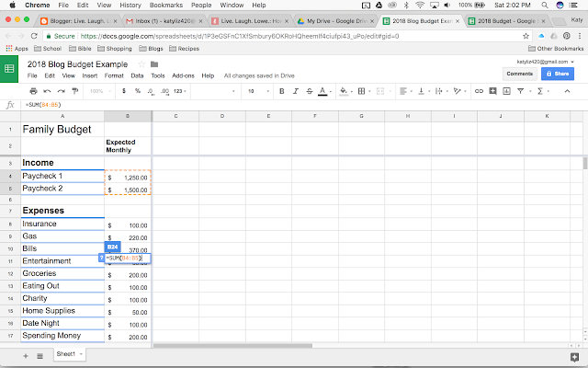The width and height of the screenshot is (588, 368).
Task: Star the 2018 Blog Budget Example document
Action: pyautogui.click(x=141, y=64)
